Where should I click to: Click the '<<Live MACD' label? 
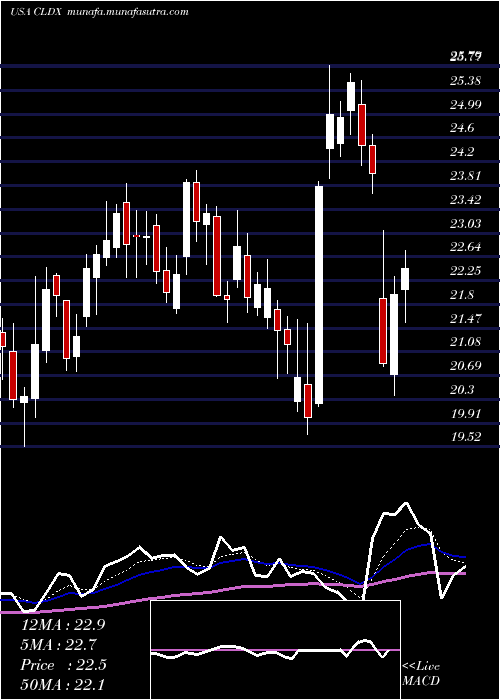421,674
